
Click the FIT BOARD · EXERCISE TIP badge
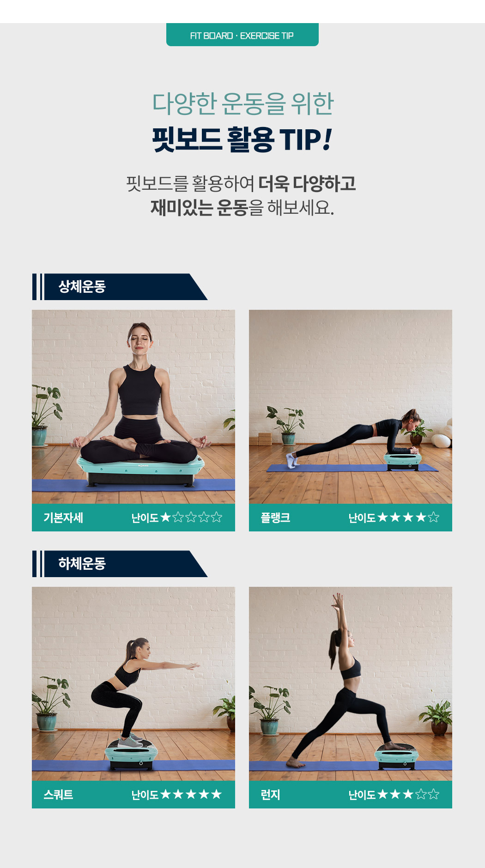pos(242,35)
